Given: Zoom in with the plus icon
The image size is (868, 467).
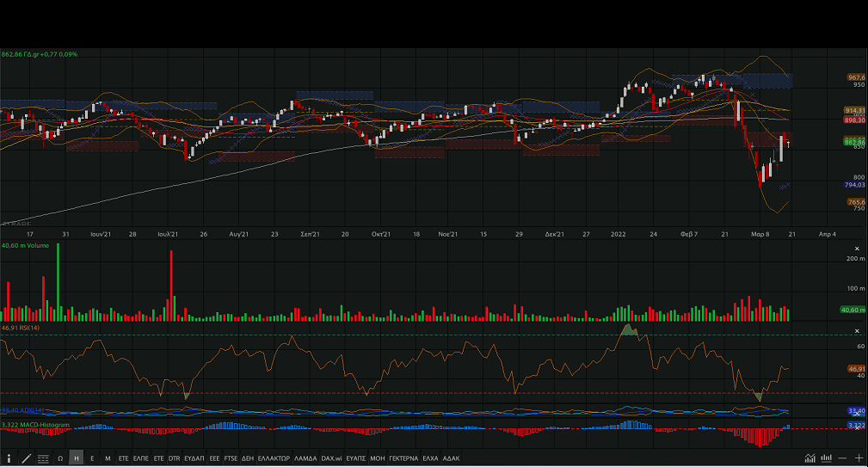Looking at the screenshot, I should (858, 458).
